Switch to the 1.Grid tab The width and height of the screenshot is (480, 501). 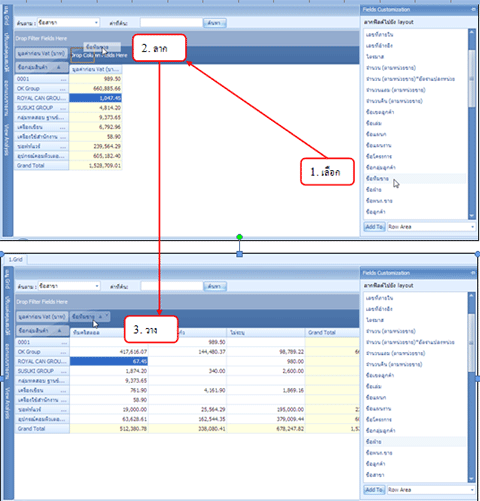coord(16,259)
